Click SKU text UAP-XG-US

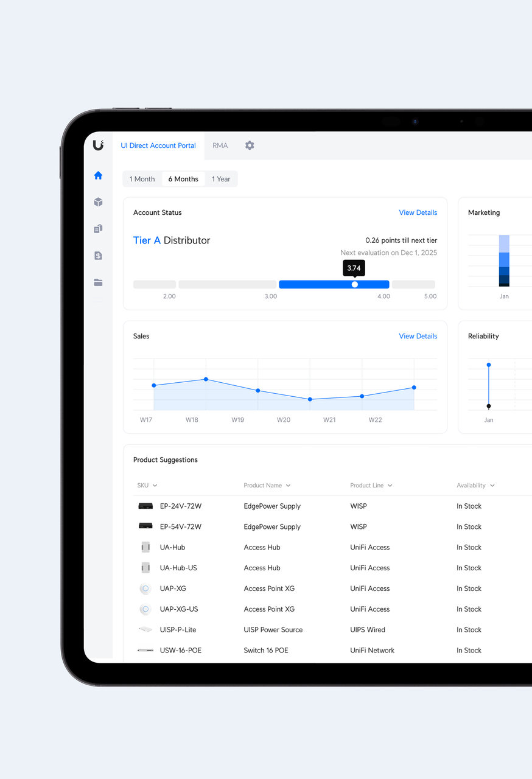pyautogui.click(x=179, y=609)
